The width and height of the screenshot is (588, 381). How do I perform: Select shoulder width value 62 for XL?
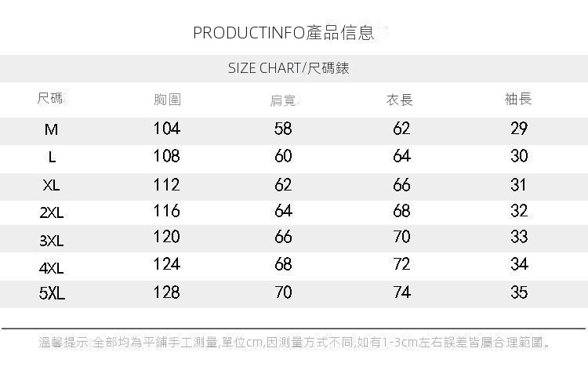[283, 185]
